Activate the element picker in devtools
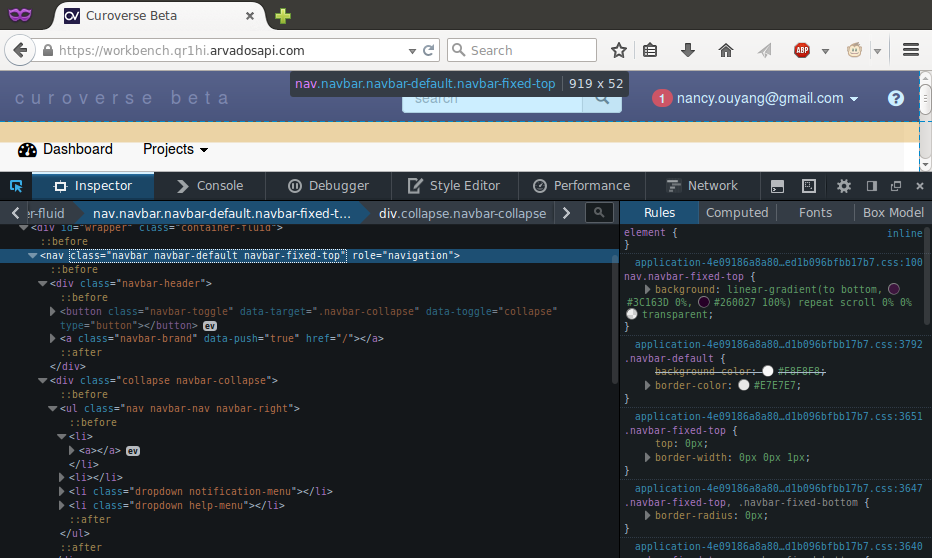This screenshot has width=932, height=558. (16, 186)
